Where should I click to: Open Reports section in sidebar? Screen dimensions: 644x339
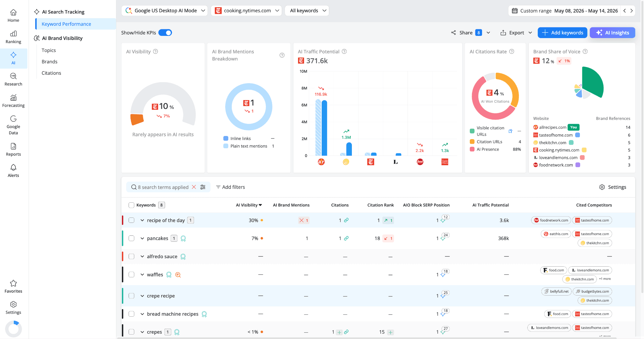point(14,150)
